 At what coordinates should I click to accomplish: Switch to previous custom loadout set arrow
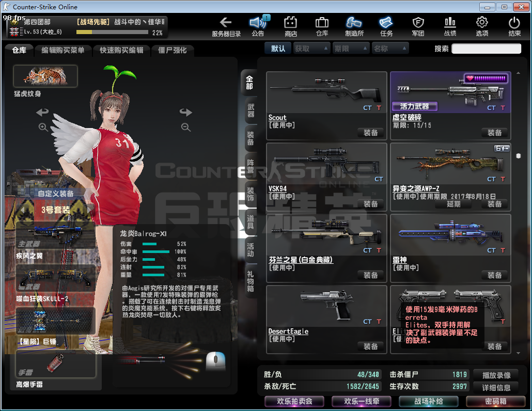pos(22,210)
